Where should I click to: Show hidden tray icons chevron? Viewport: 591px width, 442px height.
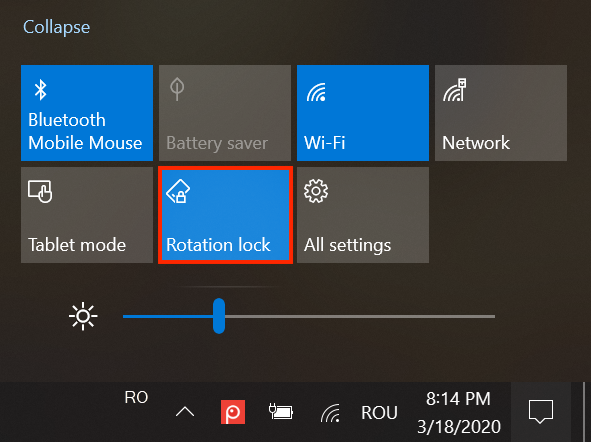185,412
